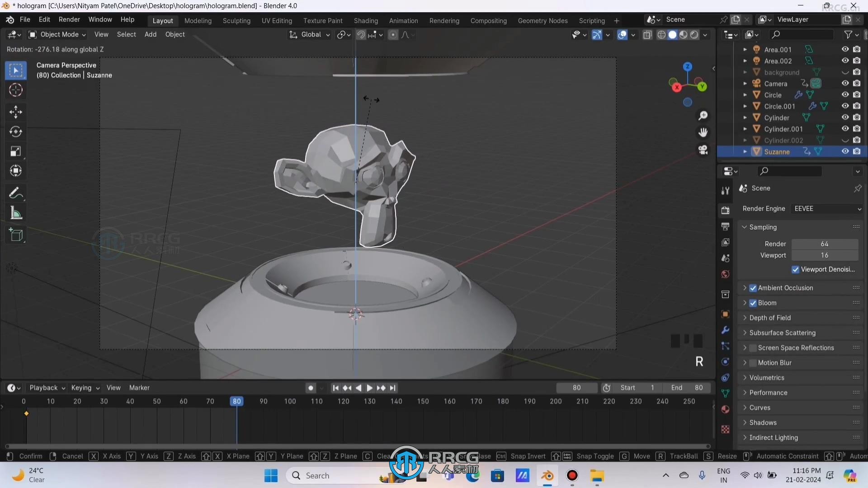Enable Ambient Occlusion checkbox
The height and width of the screenshot is (488, 868).
[x=752, y=288]
